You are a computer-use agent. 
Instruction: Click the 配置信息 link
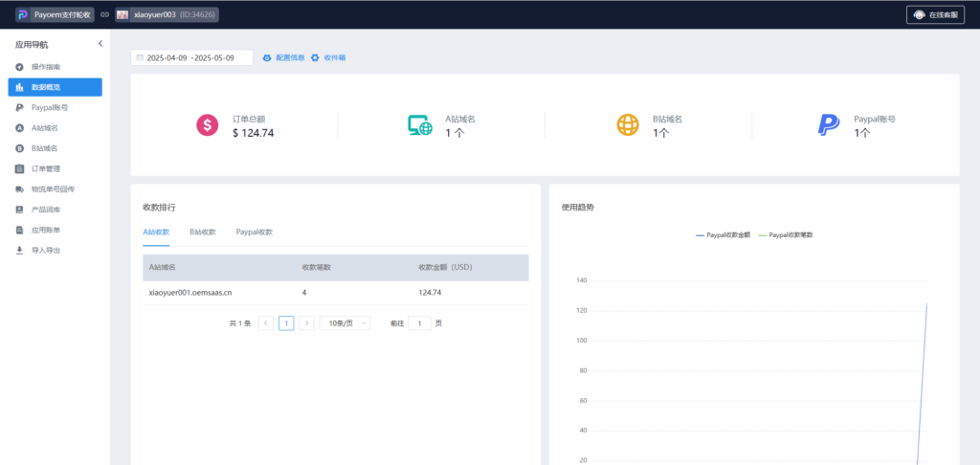tap(283, 57)
